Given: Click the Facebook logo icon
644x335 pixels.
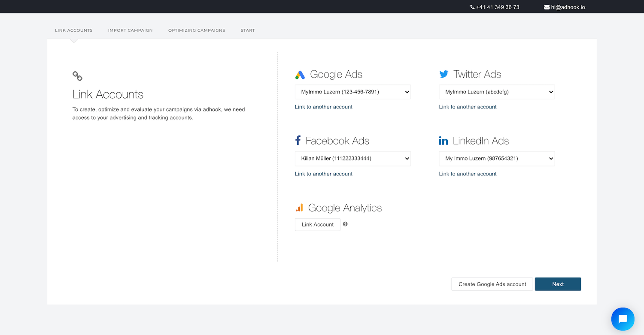Looking at the screenshot, I should pos(298,140).
